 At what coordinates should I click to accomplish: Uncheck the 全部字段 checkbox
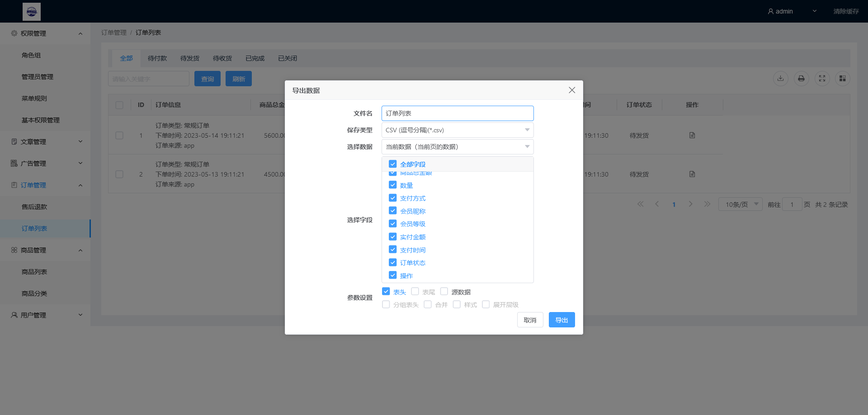coord(392,164)
